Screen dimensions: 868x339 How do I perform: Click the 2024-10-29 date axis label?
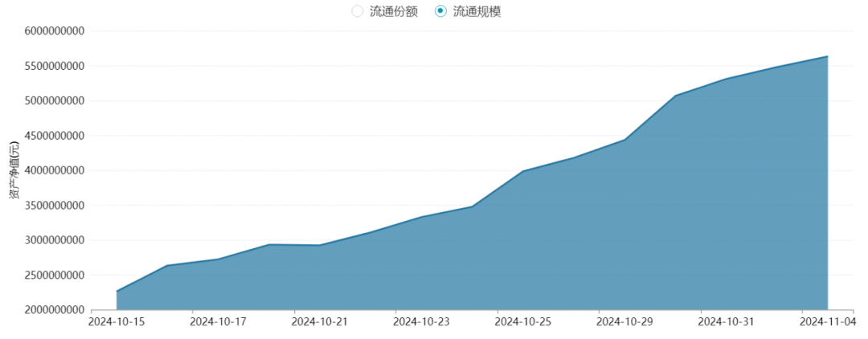coord(626,321)
